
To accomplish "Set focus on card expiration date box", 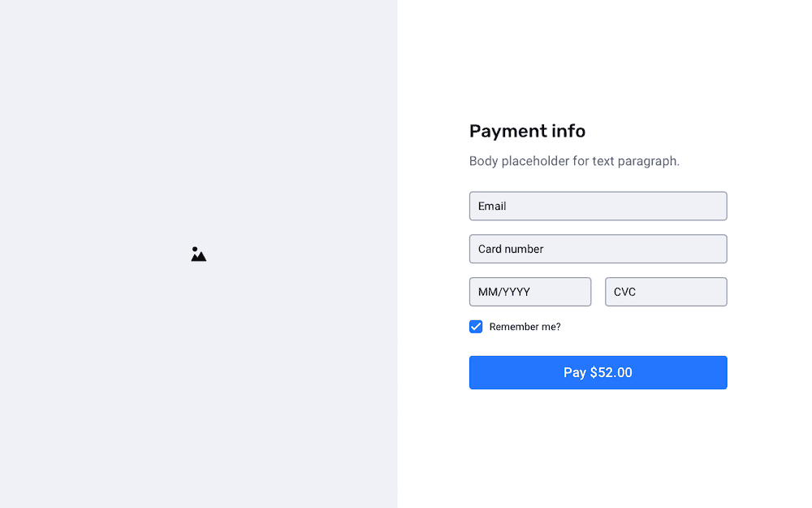I will click(529, 292).
